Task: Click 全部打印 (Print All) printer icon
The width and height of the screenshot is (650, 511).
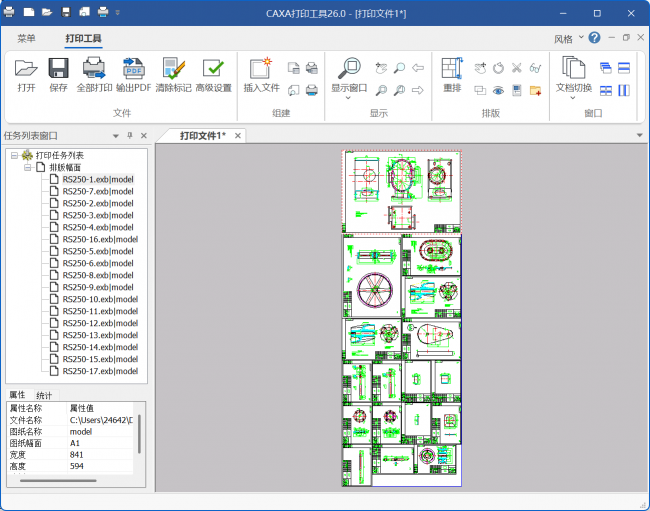Action: tap(94, 68)
